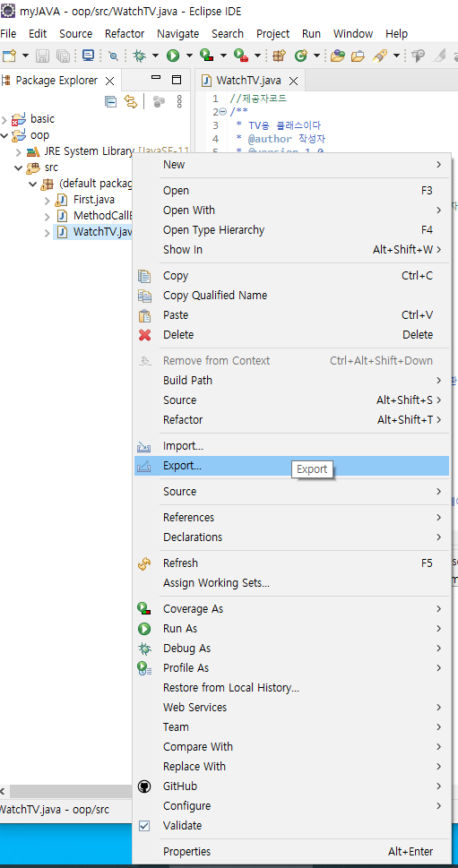Close the WatchTV.java editor tab
The width and height of the screenshot is (458, 868).
[293, 81]
